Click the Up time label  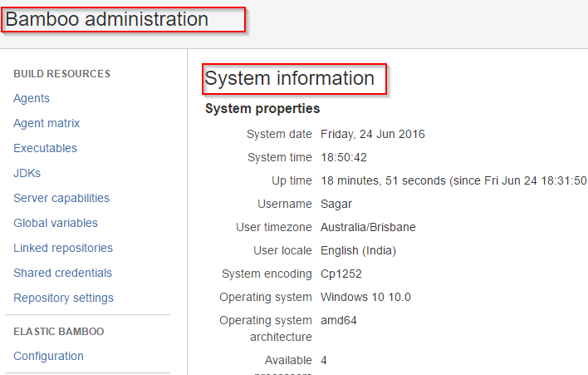pyautogui.click(x=292, y=181)
